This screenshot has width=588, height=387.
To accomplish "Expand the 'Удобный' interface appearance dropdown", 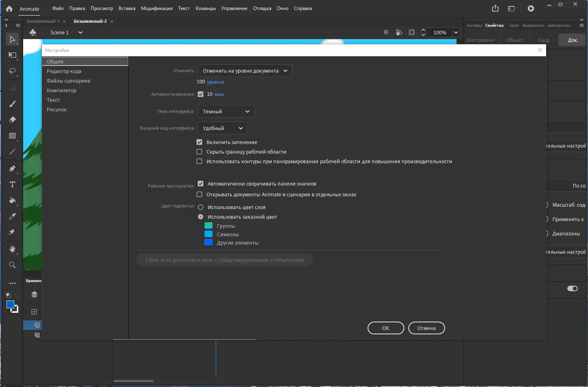I will click(223, 128).
